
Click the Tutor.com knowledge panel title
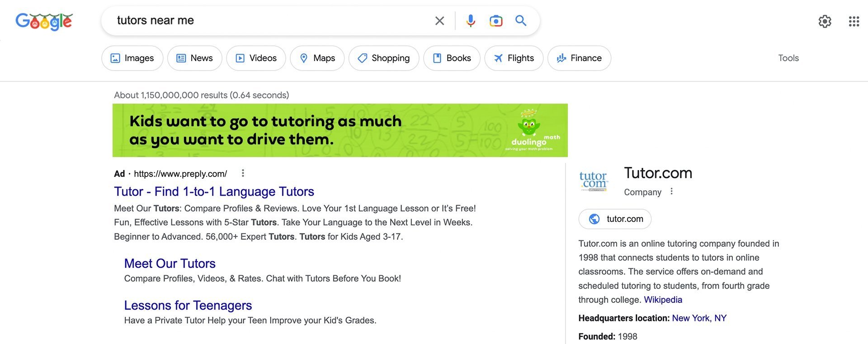click(658, 173)
